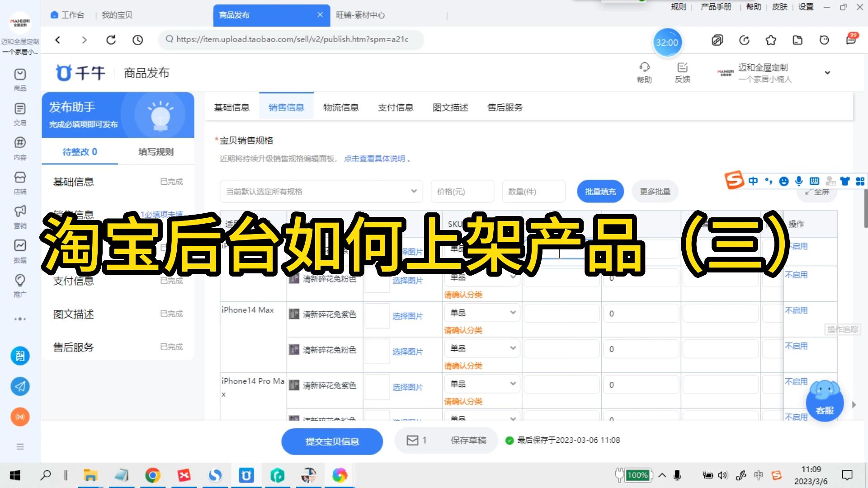This screenshot has width=868, height=488.
Task: Select the 营销 icon in sidebar
Action: (x=20, y=216)
